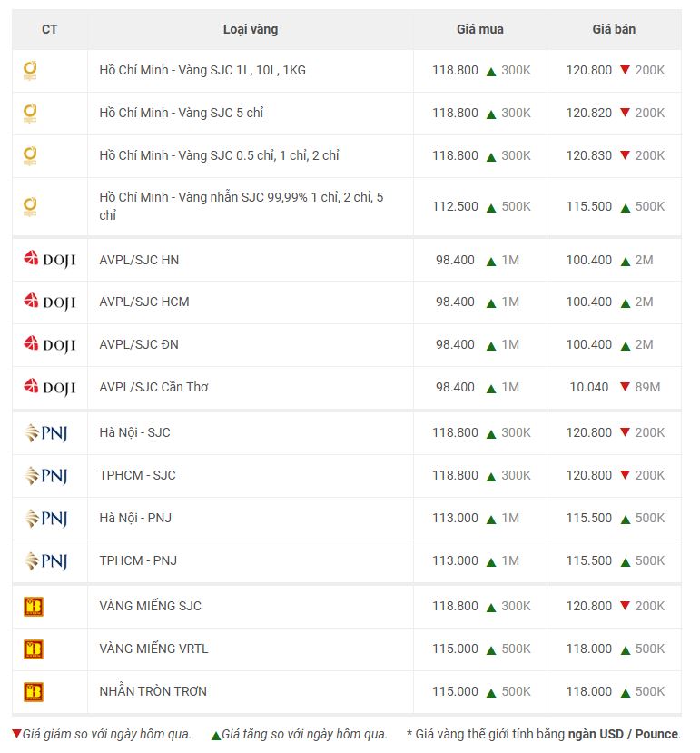700x753 pixels.
Task: Click logo in VÀNG MIẾNG VRTL row
Action: pos(34,649)
